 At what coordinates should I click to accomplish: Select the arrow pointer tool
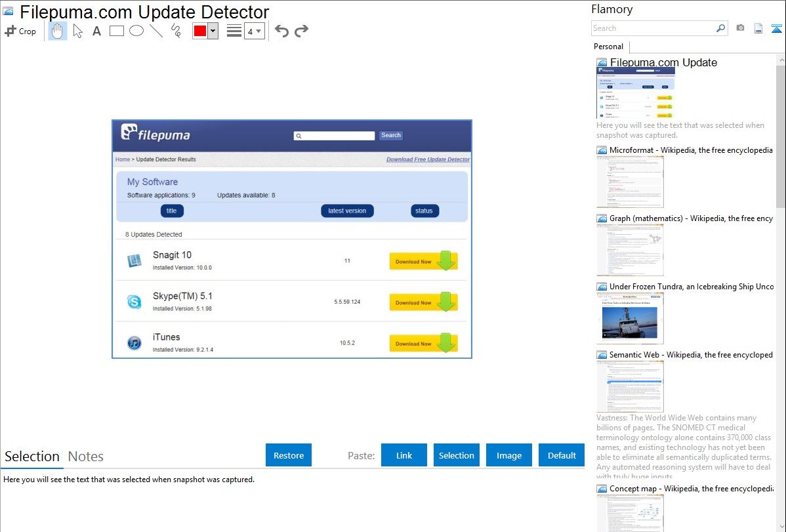(77, 31)
